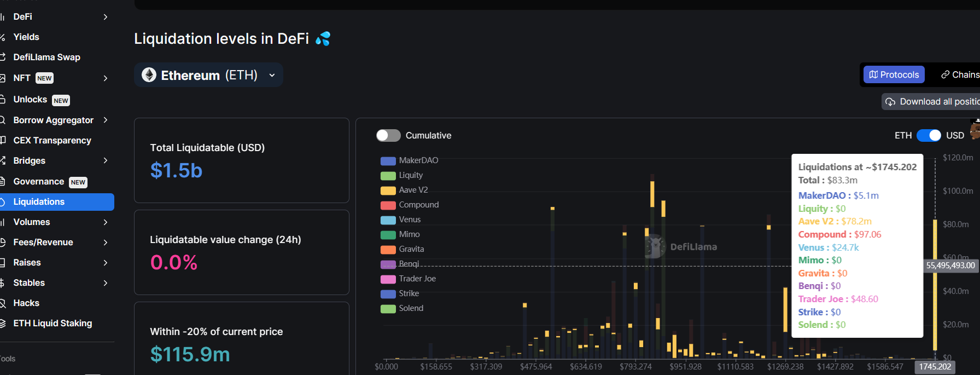Expand the DeFi sidebar section
The image size is (980, 375).
click(x=106, y=17)
